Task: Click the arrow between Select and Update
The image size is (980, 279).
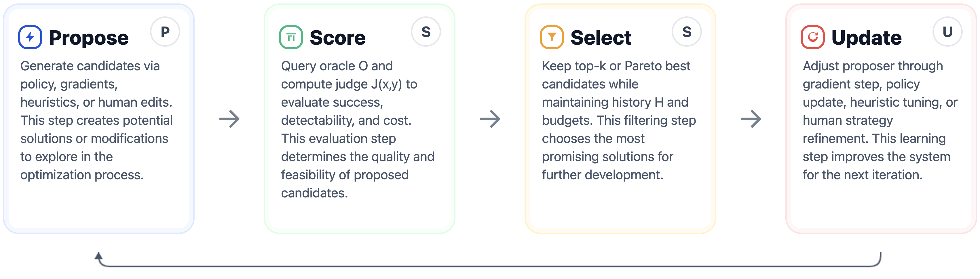Action: (751, 119)
